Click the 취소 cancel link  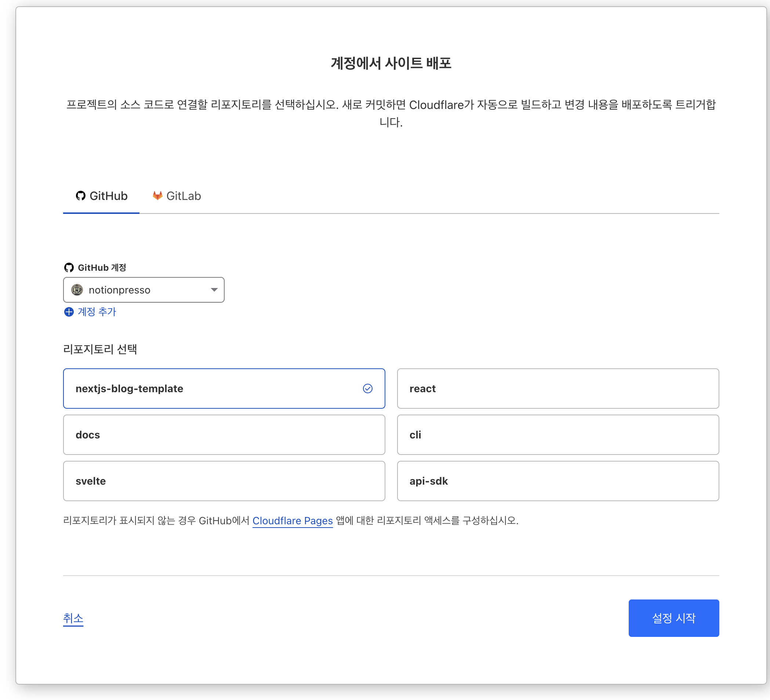(x=73, y=618)
